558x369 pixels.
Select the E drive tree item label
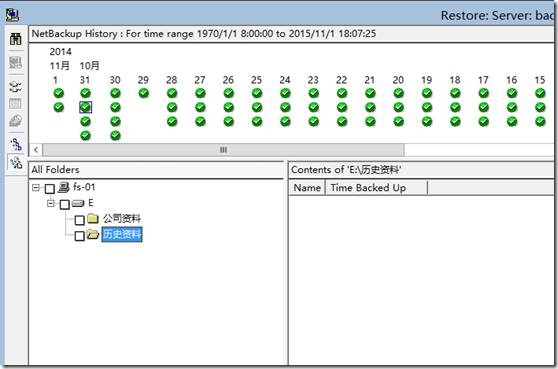(91, 203)
